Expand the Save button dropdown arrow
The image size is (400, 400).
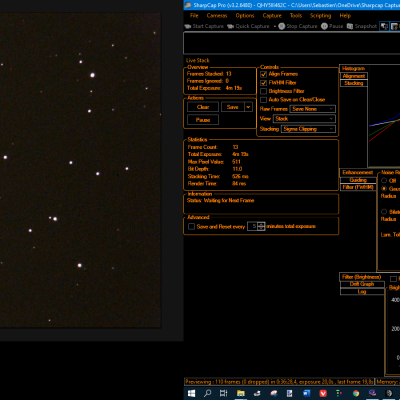coord(248,107)
